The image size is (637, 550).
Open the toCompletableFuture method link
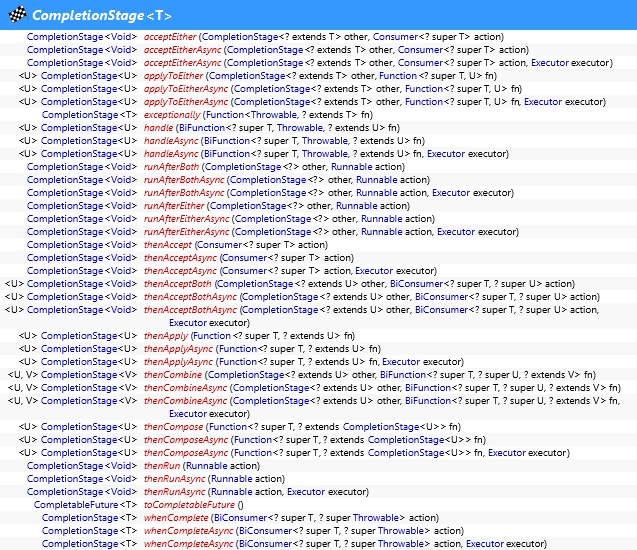coord(189,505)
